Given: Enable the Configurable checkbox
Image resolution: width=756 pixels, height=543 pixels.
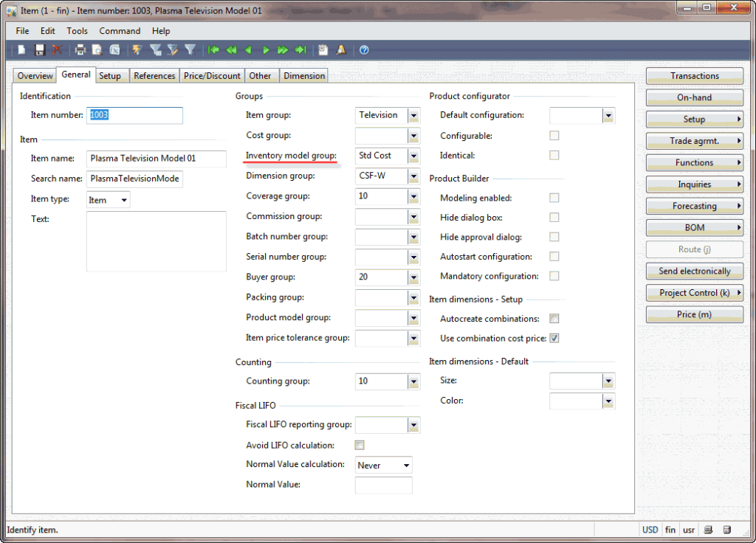Looking at the screenshot, I should point(554,136).
